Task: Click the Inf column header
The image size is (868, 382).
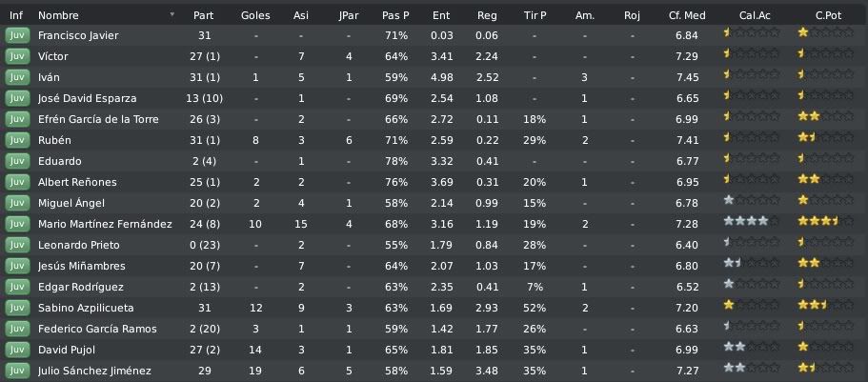Action: (16, 15)
